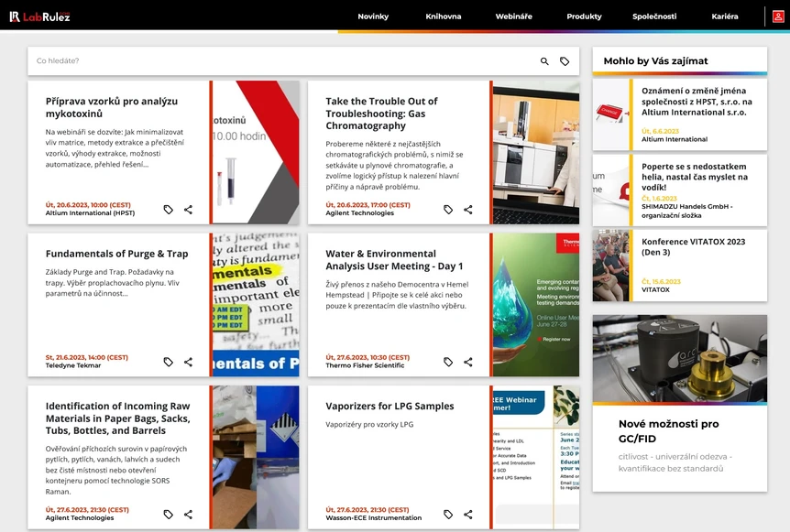Open the Knihovna menu item

coord(444,16)
